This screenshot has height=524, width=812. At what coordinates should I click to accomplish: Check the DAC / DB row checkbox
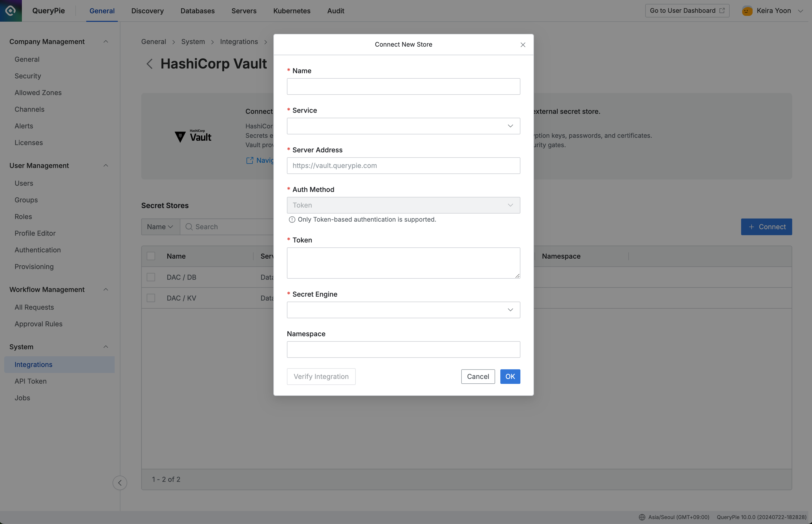tap(151, 277)
